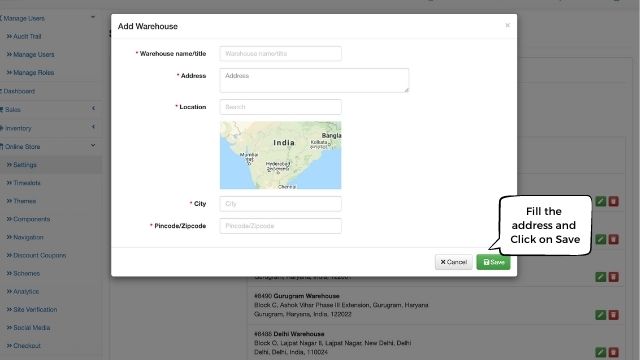Image resolution: width=640 pixels, height=360 pixels.
Task: Collapse the Online Store sidebar section
Action: tap(93, 145)
